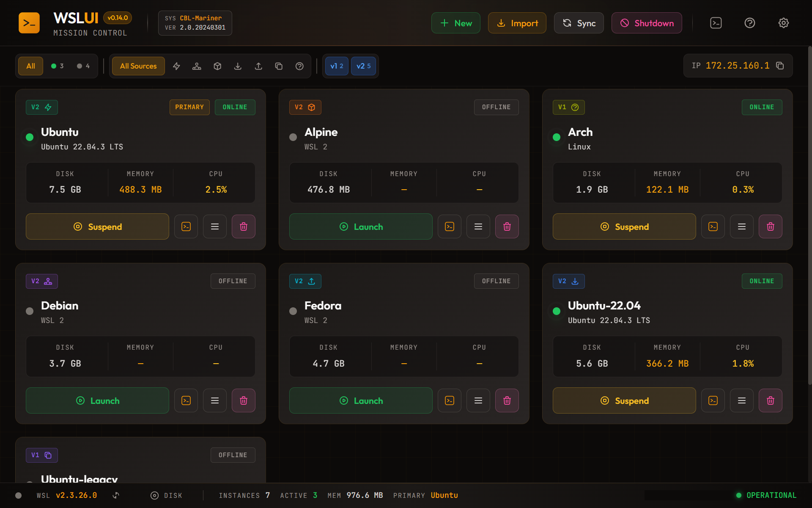Select the All Sources filter
This screenshot has height=508, width=812.
click(x=138, y=66)
